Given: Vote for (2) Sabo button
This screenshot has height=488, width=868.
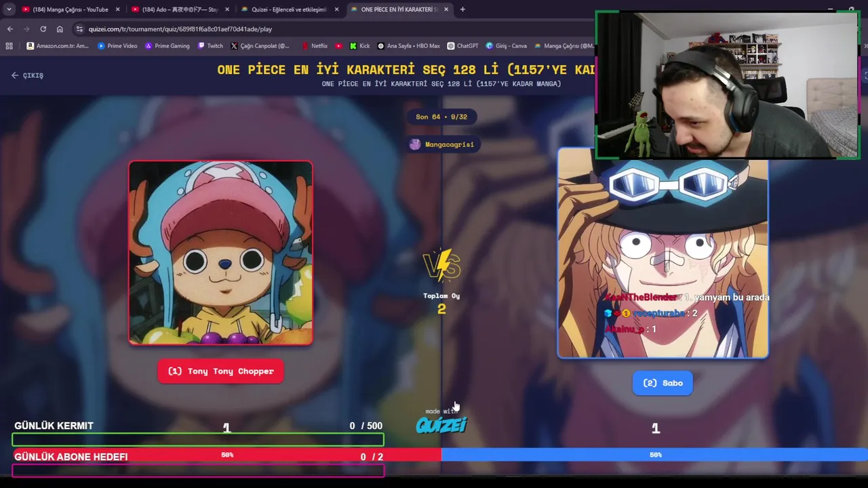Looking at the screenshot, I should coord(663,383).
